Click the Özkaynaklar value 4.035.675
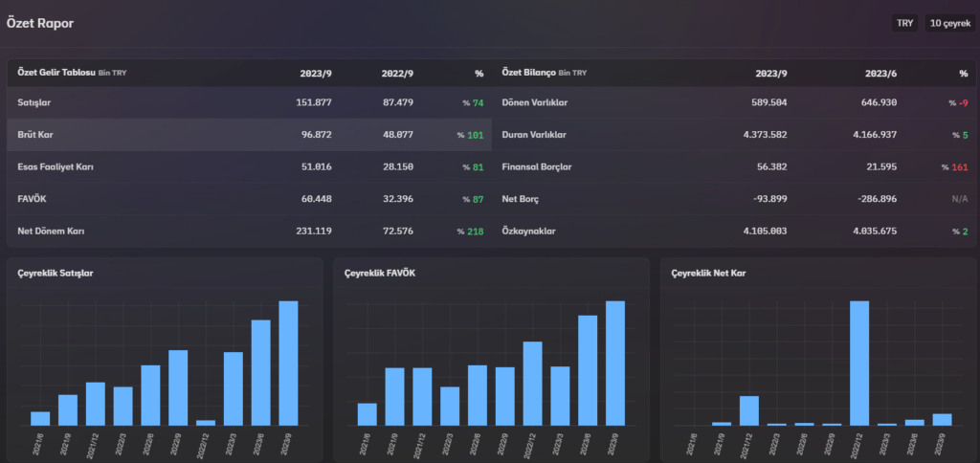This screenshot has width=980, height=463. click(x=874, y=231)
